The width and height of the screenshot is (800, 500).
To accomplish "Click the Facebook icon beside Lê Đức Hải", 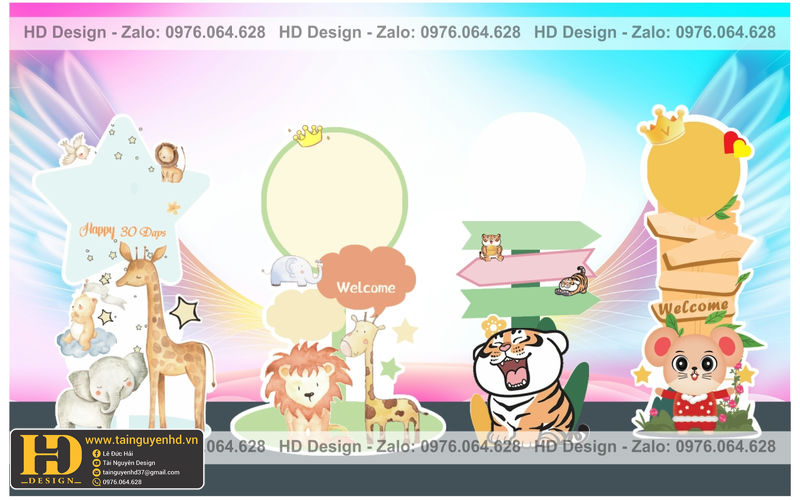I will [96, 455].
